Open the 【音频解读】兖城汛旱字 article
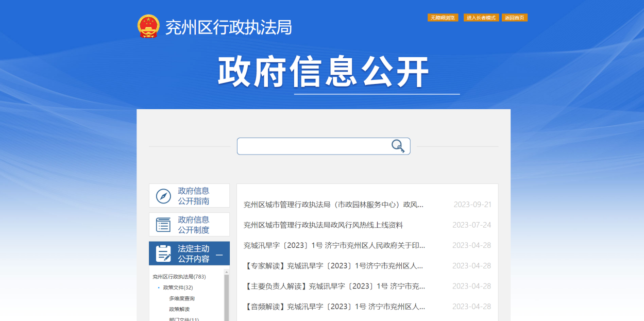This screenshot has height=321, width=644. pos(334,307)
